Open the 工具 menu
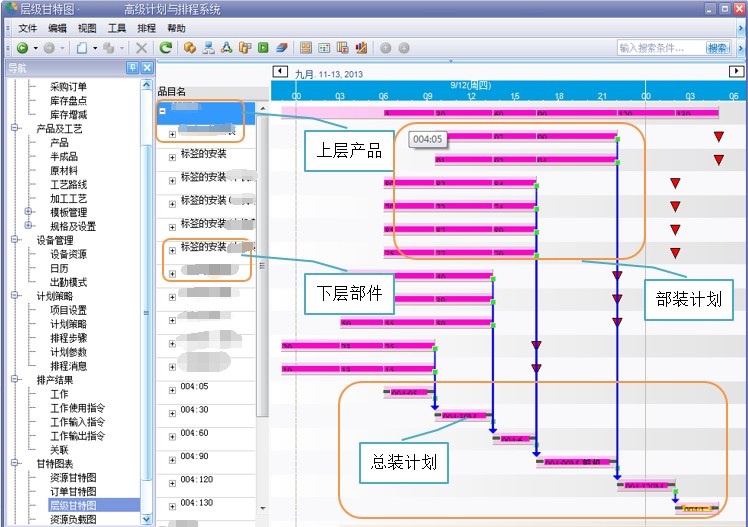This screenshot has width=748, height=527. (117, 29)
